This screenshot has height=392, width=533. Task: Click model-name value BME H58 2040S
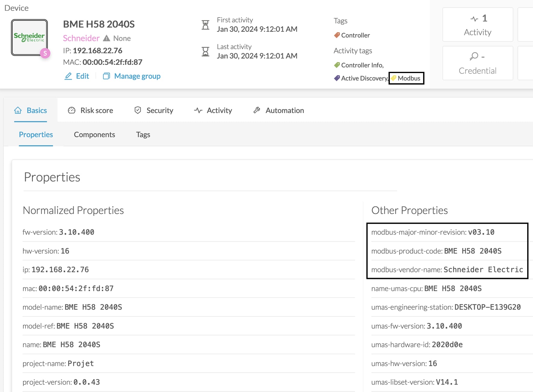[93, 307]
